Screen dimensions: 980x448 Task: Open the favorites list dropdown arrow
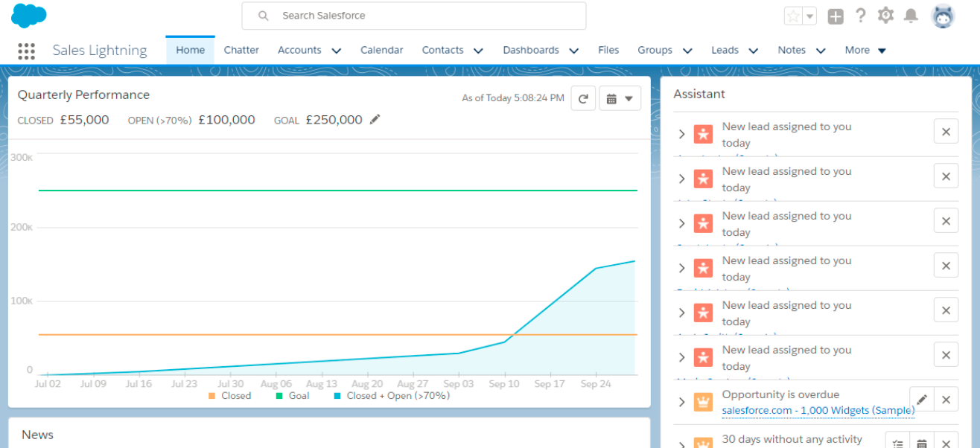pyautogui.click(x=809, y=16)
